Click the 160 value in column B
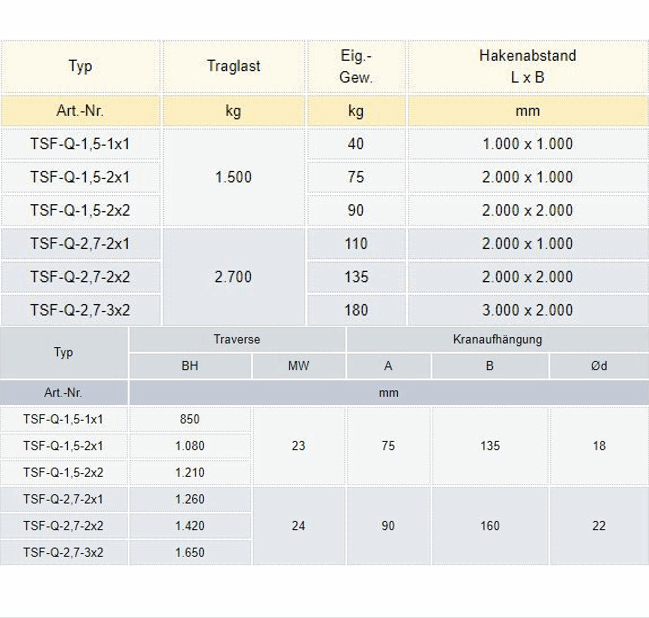649x618 pixels. [489, 525]
